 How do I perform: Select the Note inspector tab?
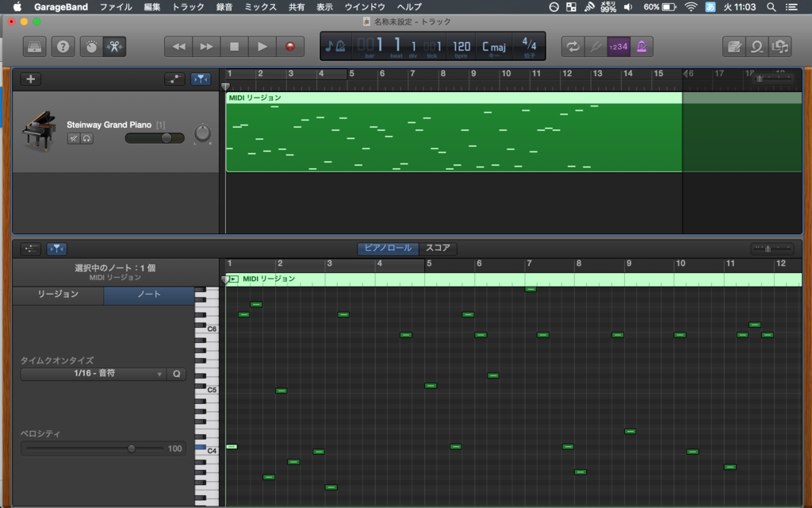pyautogui.click(x=149, y=294)
